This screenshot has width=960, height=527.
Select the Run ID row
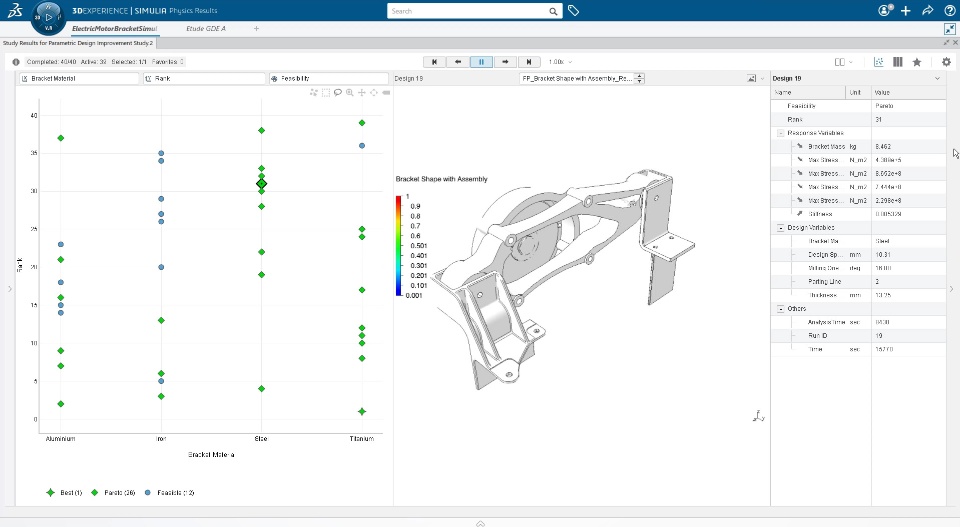point(858,335)
